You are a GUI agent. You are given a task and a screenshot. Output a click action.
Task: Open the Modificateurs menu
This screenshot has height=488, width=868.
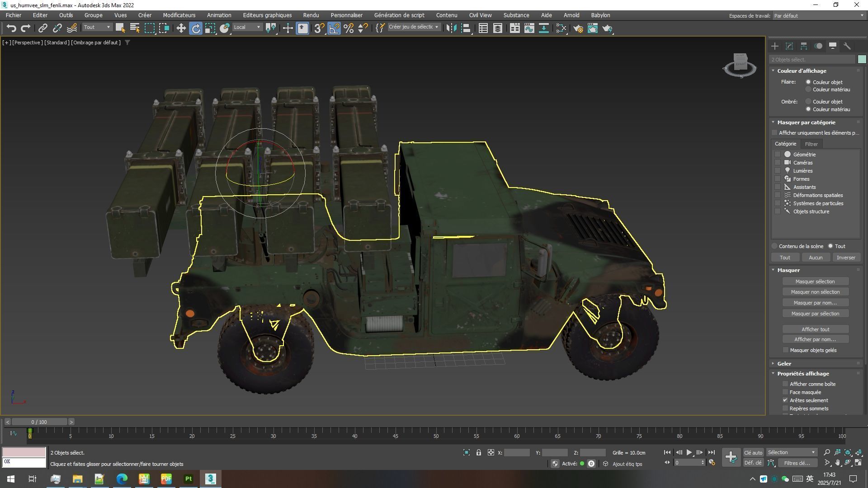point(179,15)
